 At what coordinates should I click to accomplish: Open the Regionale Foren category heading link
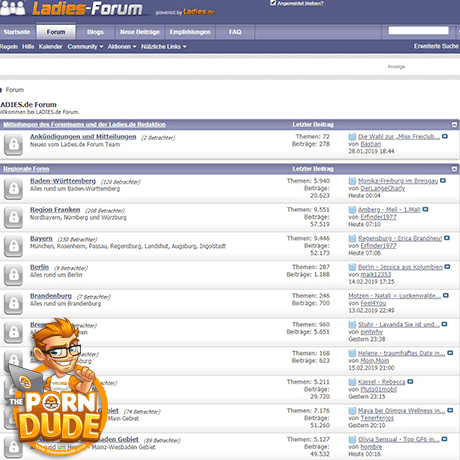(26, 169)
